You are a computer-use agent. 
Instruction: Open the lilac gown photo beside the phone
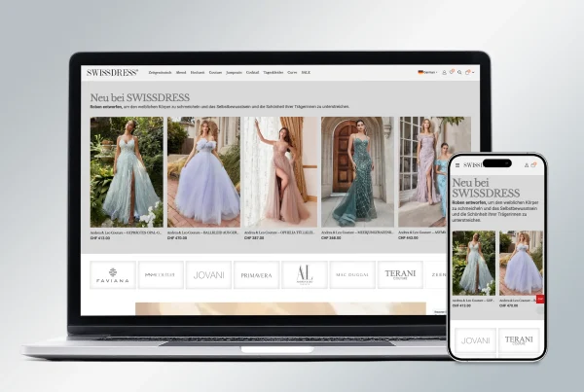tap(422, 172)
